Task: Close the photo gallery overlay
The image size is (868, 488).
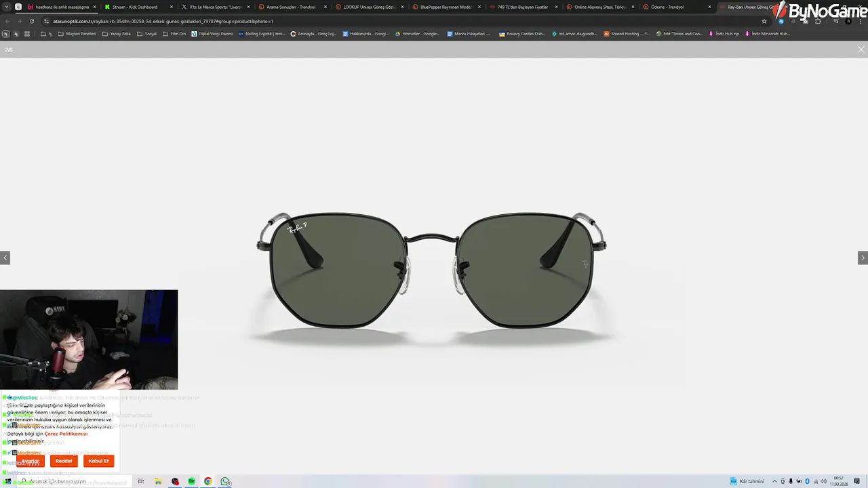Action: (x=861, y=49)
